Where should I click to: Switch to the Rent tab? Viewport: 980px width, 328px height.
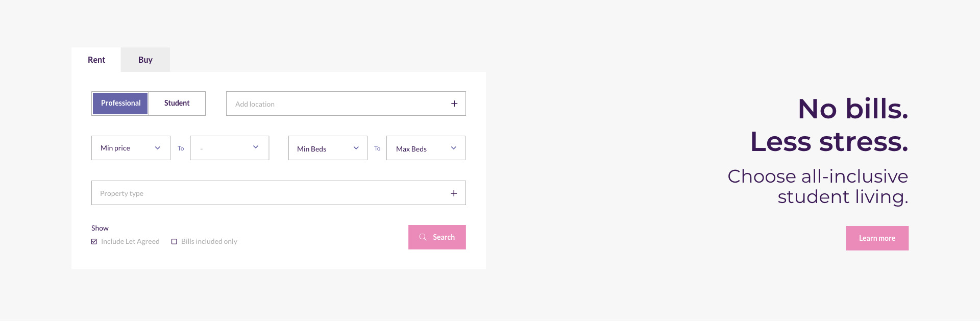pos(96,59)
